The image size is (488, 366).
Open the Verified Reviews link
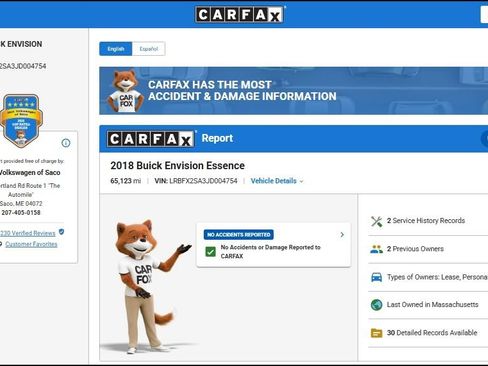tap(28, 233)
